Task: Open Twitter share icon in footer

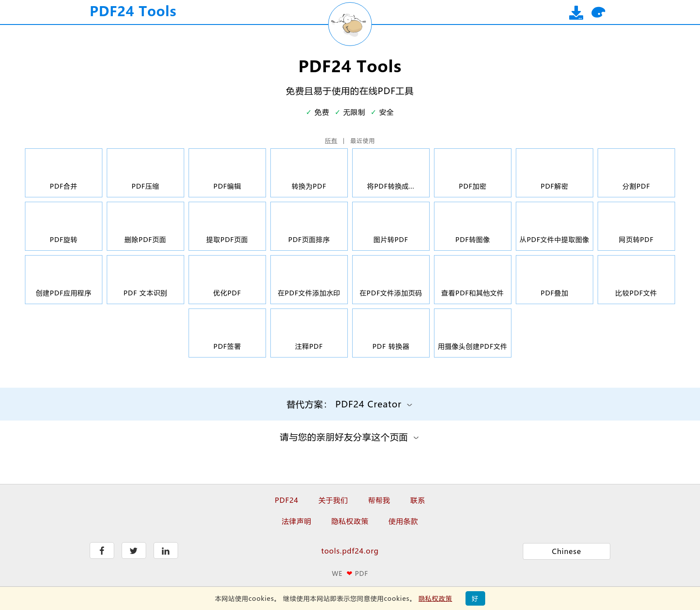Action: point(134,550)
